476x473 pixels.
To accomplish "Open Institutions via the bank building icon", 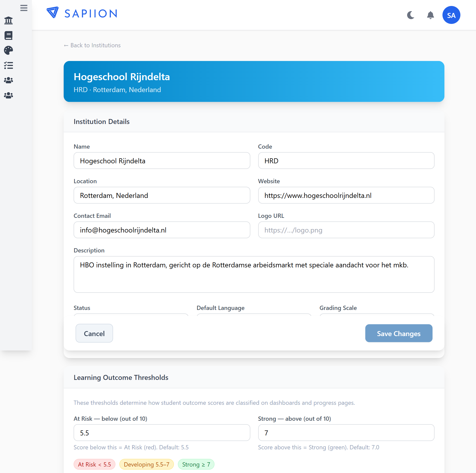I will pos(8,20).
